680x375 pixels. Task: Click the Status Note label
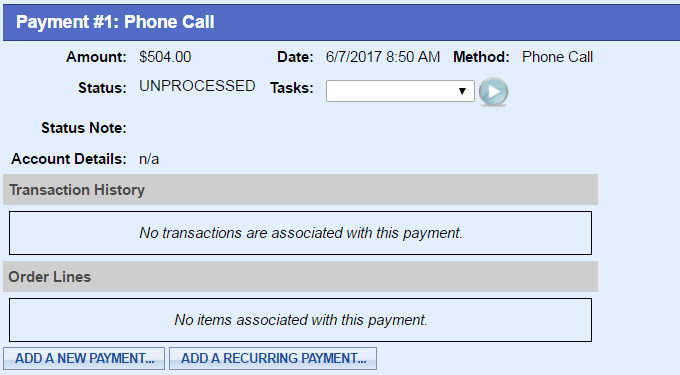(x=84, y=128)
